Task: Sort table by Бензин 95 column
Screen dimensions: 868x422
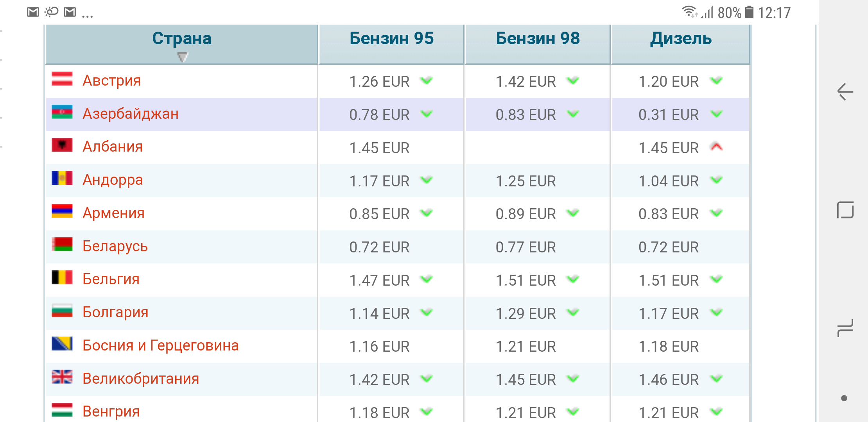Action: pos(391,39)
